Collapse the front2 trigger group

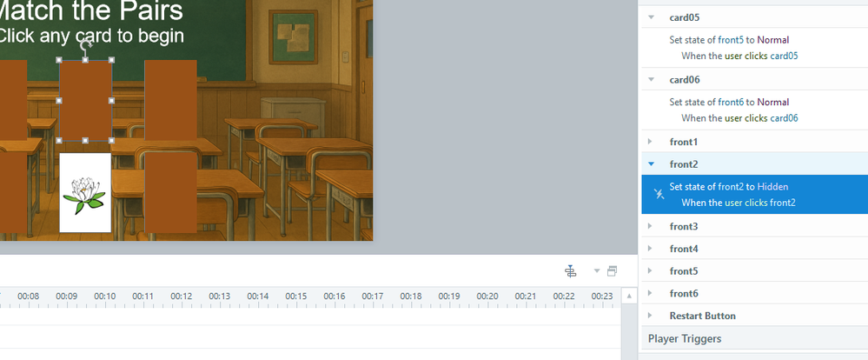(x=651, y=164)
